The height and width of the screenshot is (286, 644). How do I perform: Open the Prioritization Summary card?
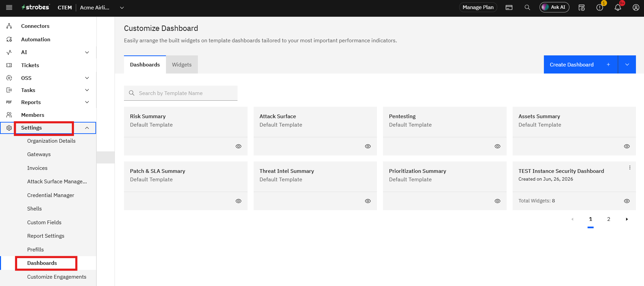click(444, 186)
